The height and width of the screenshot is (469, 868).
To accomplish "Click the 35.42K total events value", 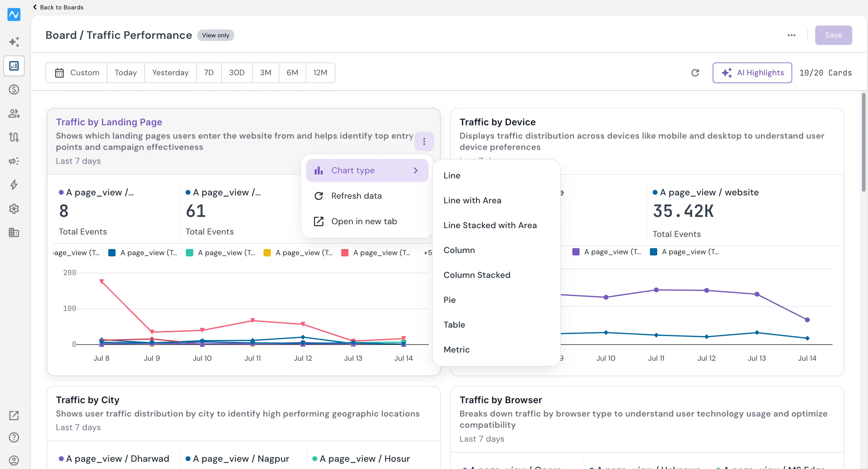I will (x=683, y=211).
